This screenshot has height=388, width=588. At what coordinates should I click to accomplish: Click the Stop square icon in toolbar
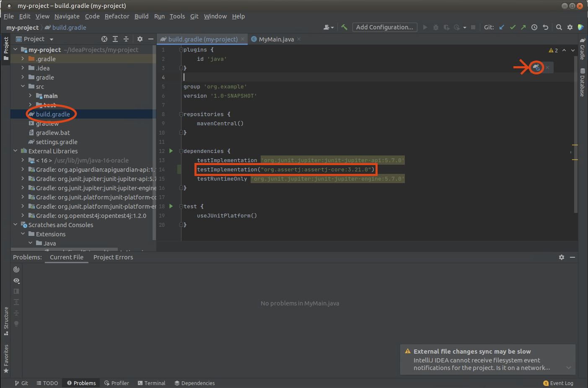(x=473, y=27)
